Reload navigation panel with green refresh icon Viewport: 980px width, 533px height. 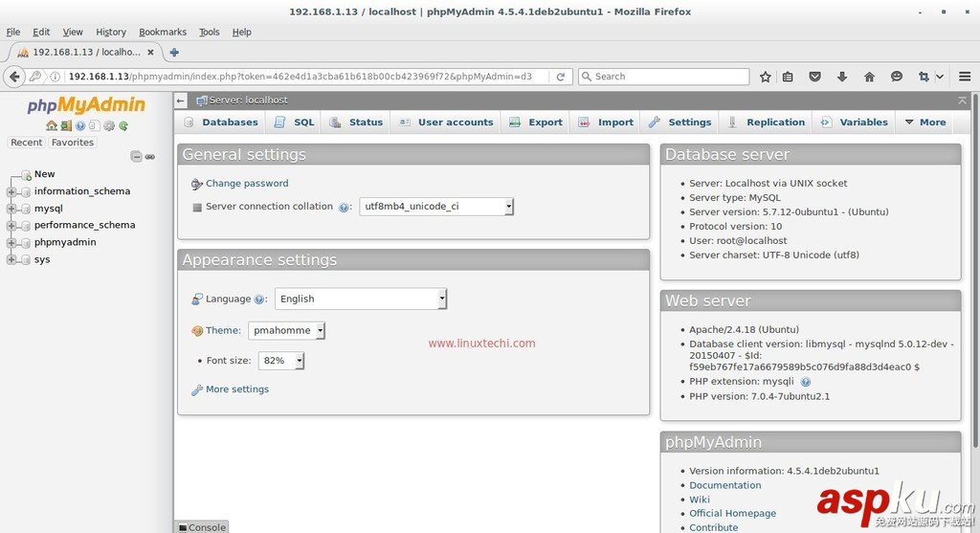click(123, 125)
